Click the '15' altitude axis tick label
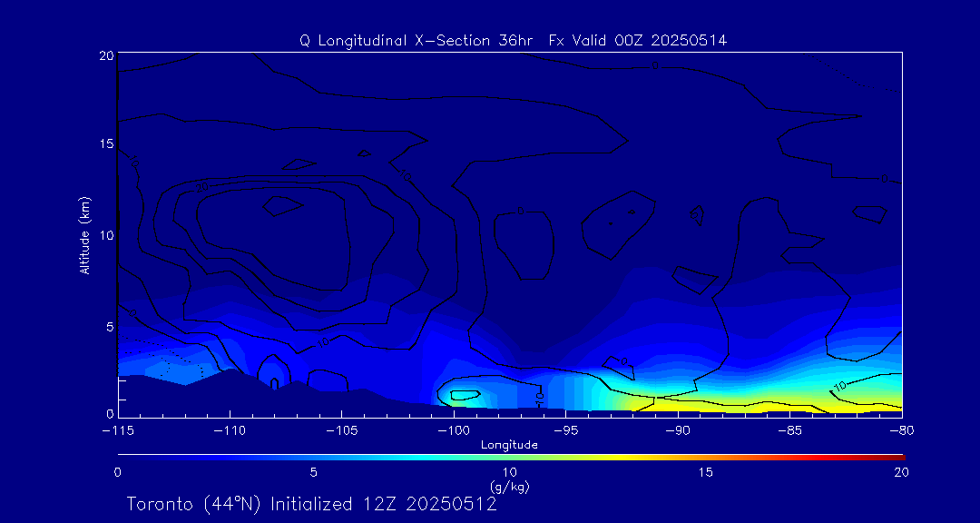This screenshot has height=523, width=980. [x=105, y=143]
